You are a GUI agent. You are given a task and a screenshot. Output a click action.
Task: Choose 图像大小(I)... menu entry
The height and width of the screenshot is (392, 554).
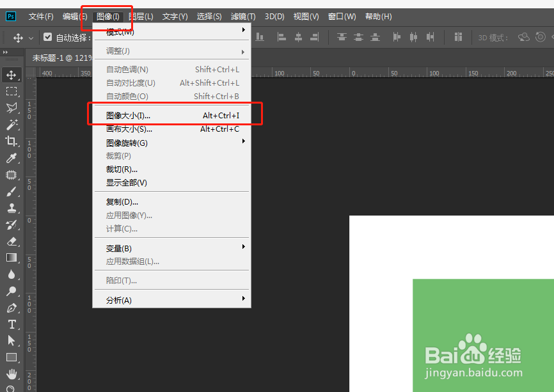[171, 116]
